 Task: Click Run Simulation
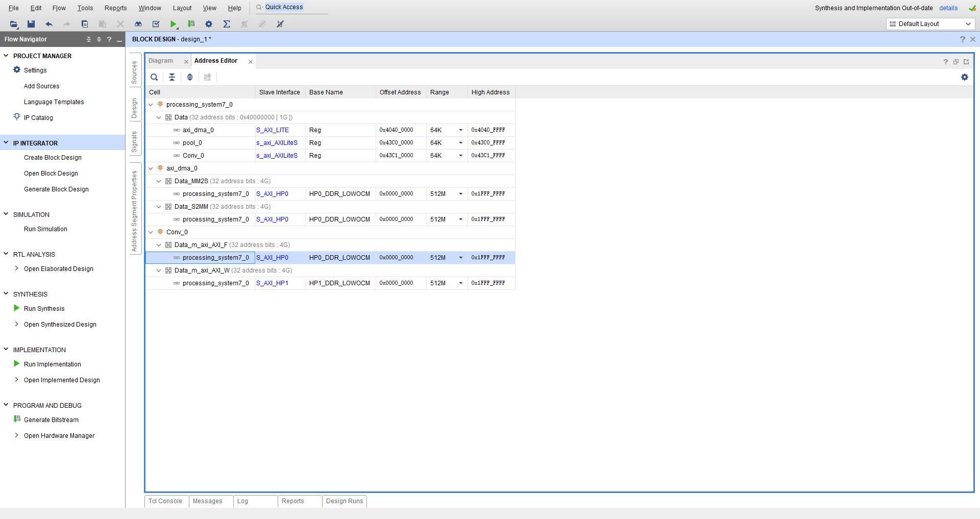45,229
